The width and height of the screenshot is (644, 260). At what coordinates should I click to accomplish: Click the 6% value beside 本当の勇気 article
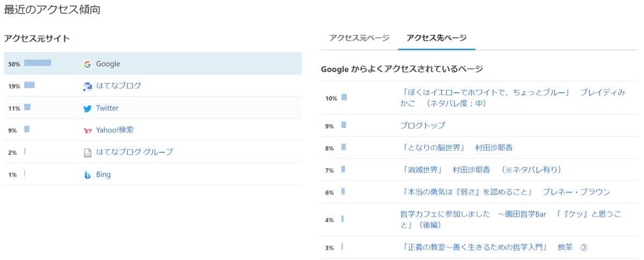tap(330, 192)
